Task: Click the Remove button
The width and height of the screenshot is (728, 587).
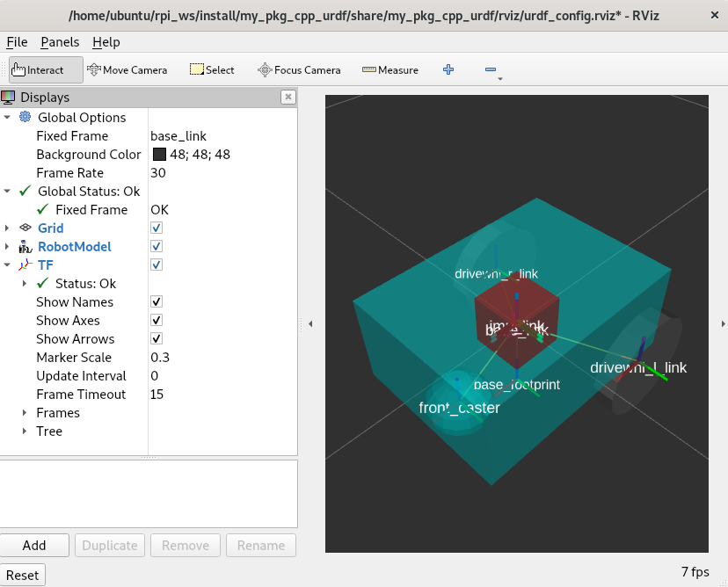Action: tap(186, 545)
